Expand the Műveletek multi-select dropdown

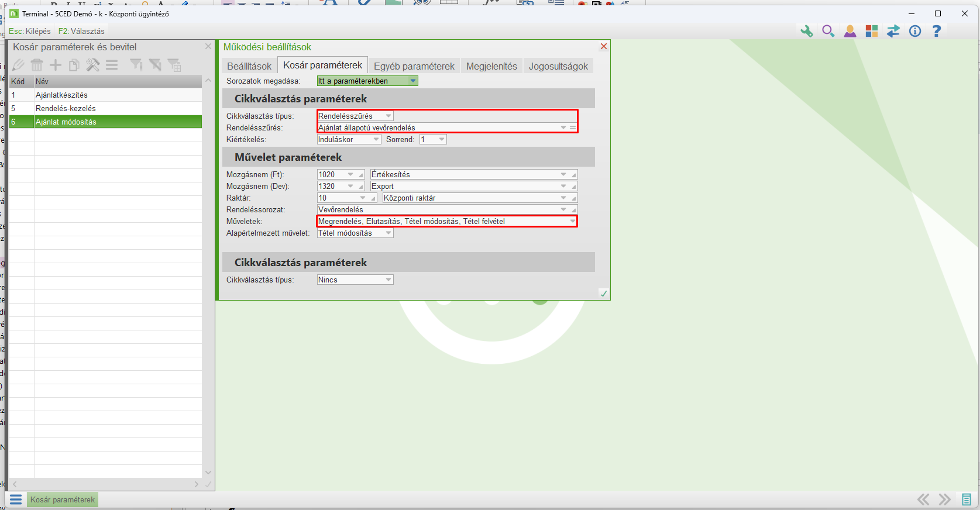(572, 221)
